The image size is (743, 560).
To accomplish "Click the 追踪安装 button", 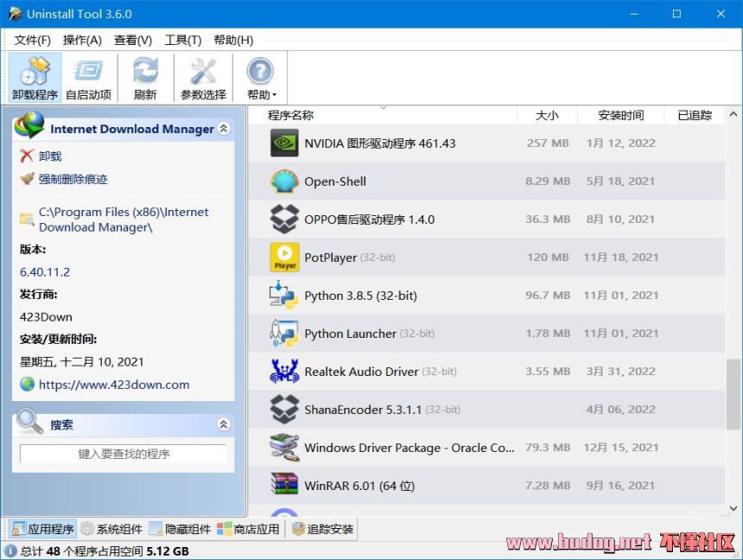I will coord(323,529).
